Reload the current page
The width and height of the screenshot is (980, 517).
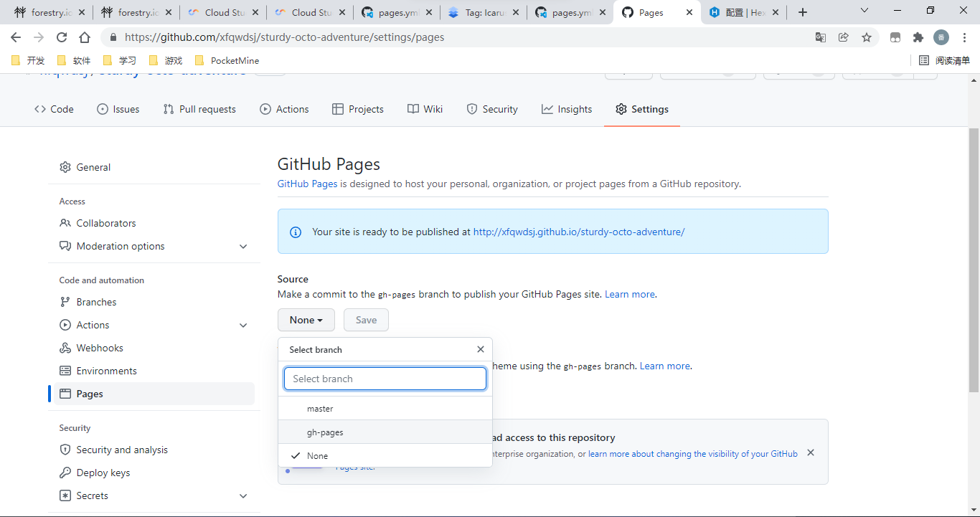coord(62,37)
